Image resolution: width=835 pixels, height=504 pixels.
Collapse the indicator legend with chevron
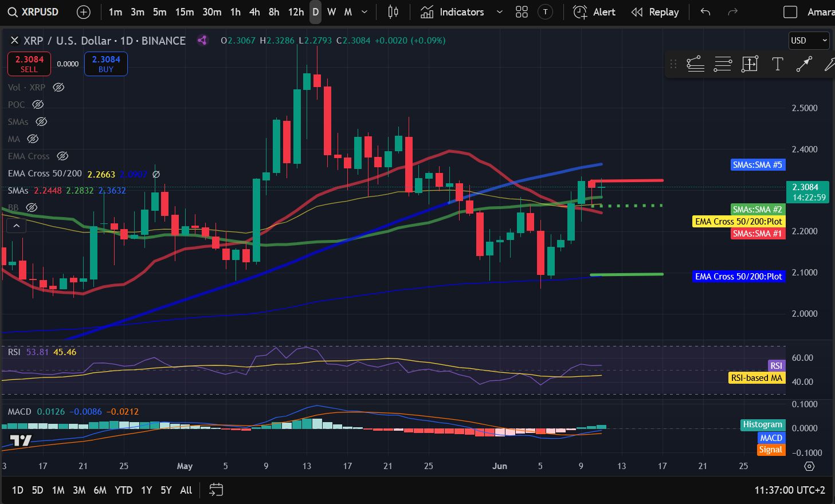[x=16, y=226]
